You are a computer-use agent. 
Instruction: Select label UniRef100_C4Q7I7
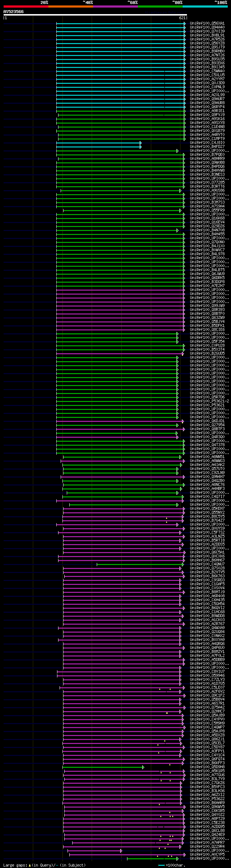(207, 496)
